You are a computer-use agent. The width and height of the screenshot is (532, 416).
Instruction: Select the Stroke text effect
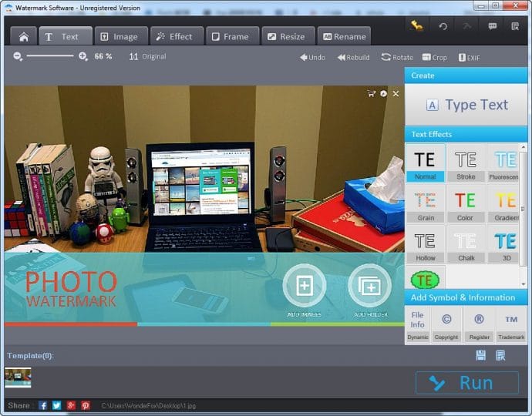(x=466, y=163)
